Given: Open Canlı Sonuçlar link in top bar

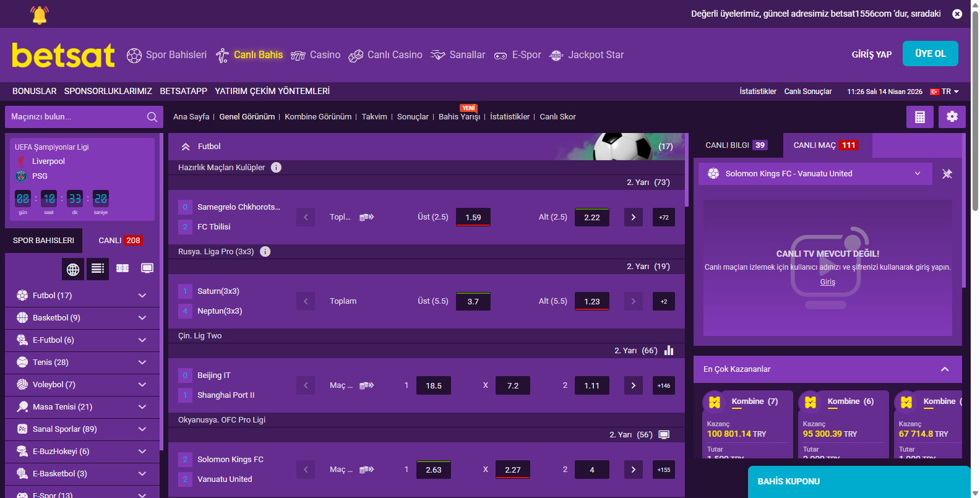Looking at the screenshot, I should pos(808,92).
